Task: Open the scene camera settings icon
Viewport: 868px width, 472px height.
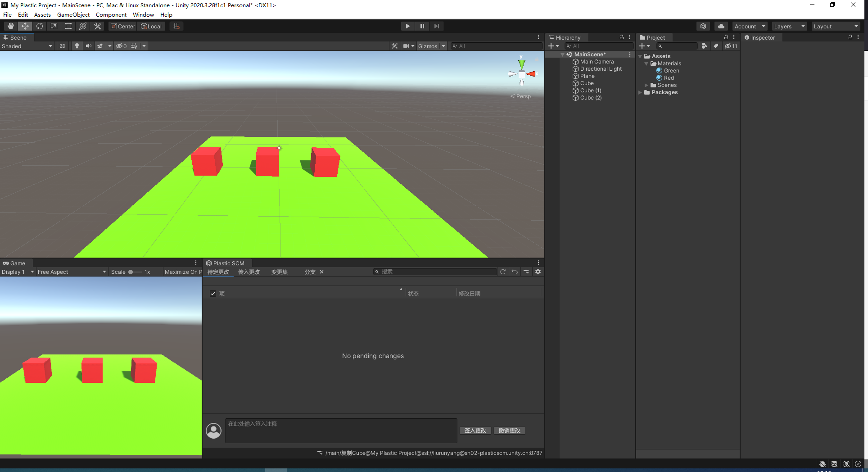Action: point(407,45)
